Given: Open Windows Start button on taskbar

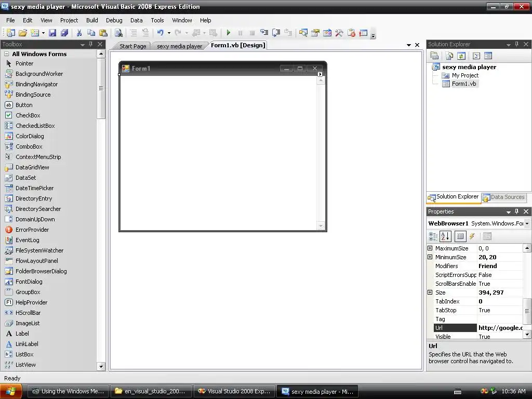Looking at the screenshot, I should click(11, 391).
